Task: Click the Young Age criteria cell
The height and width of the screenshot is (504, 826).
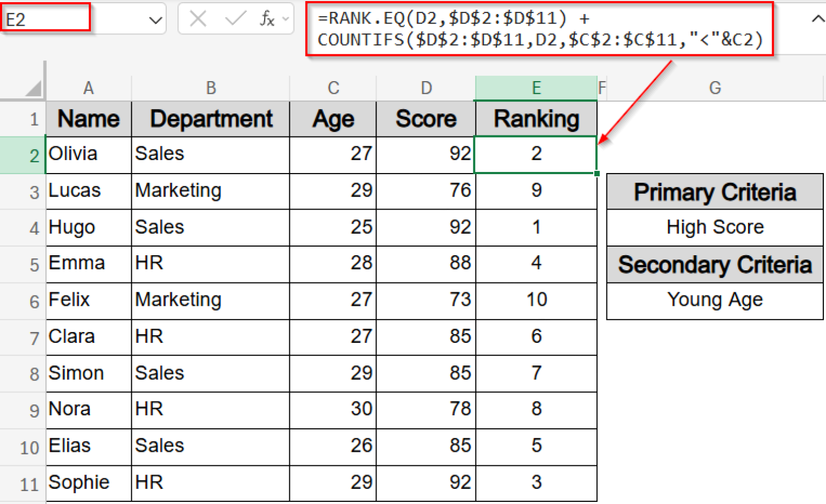Action: (x=715, y=300)
